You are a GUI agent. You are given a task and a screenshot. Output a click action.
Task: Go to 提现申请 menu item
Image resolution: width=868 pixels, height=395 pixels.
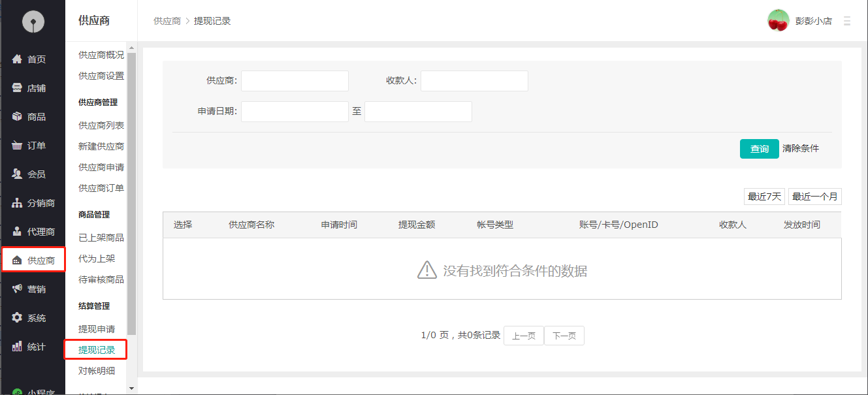point(97,329)
